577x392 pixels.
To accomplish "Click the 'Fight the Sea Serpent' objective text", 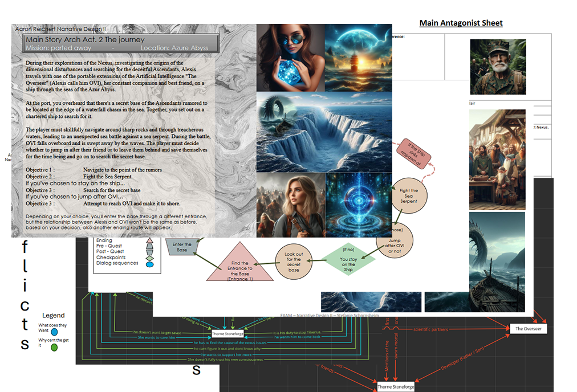I will 107,177.
